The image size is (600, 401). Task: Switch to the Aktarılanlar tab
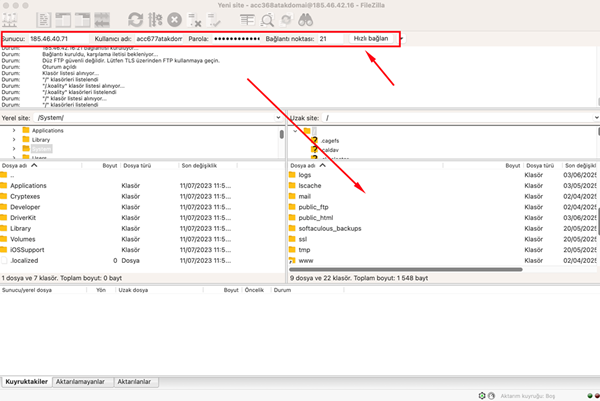point(134,381)
